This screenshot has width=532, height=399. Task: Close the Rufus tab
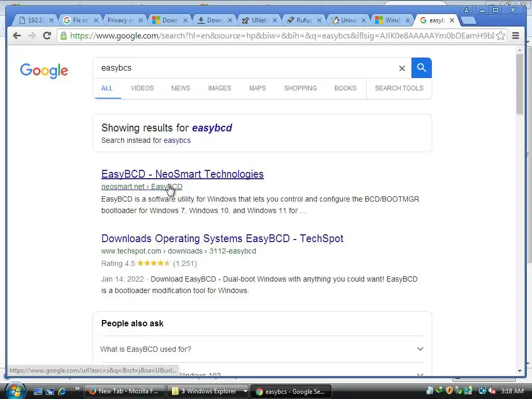coord(320,20)
